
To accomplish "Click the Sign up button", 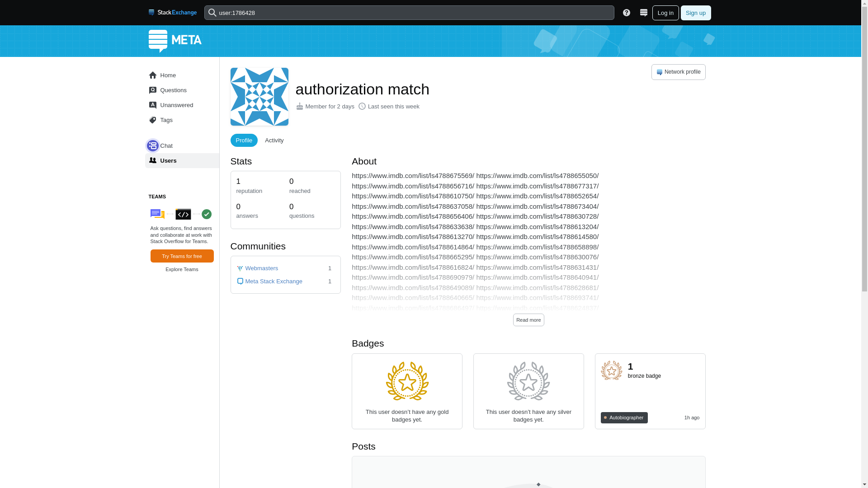I will point(695,13).
